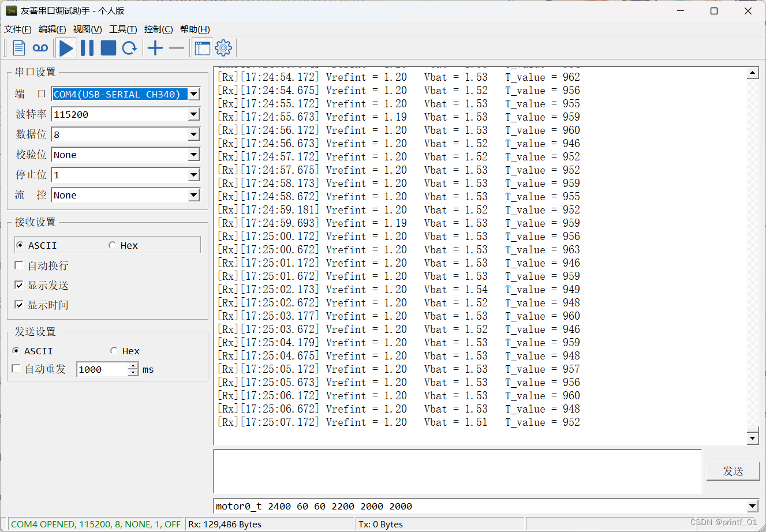Screen dimensions: 766x532
Task: Click the receive log scrollbar down arrow
Action: click(752, 439)
